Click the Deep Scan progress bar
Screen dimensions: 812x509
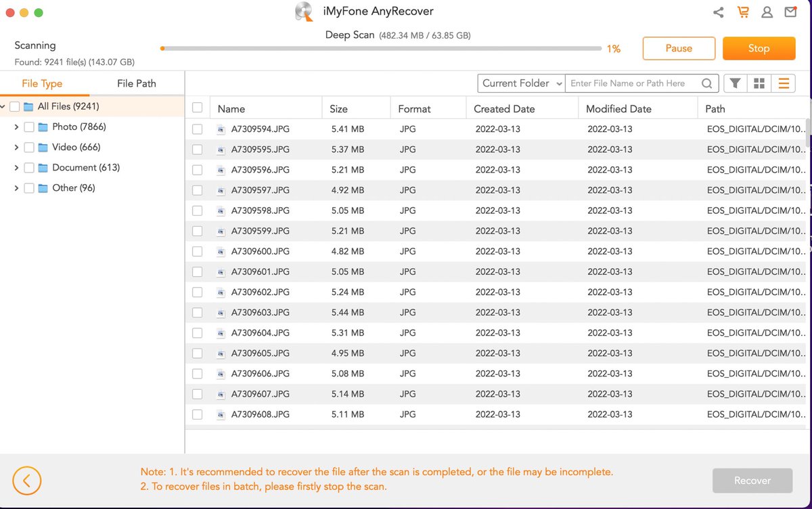coord(381,49)
